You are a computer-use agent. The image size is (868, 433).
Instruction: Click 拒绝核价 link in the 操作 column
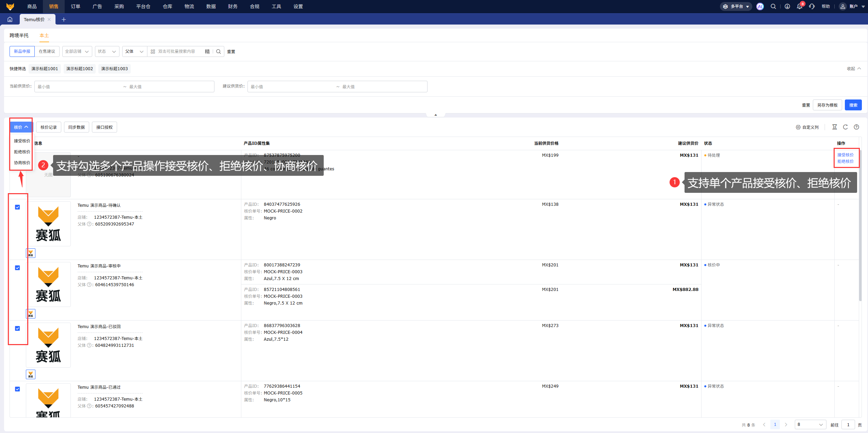pos(845,161)
